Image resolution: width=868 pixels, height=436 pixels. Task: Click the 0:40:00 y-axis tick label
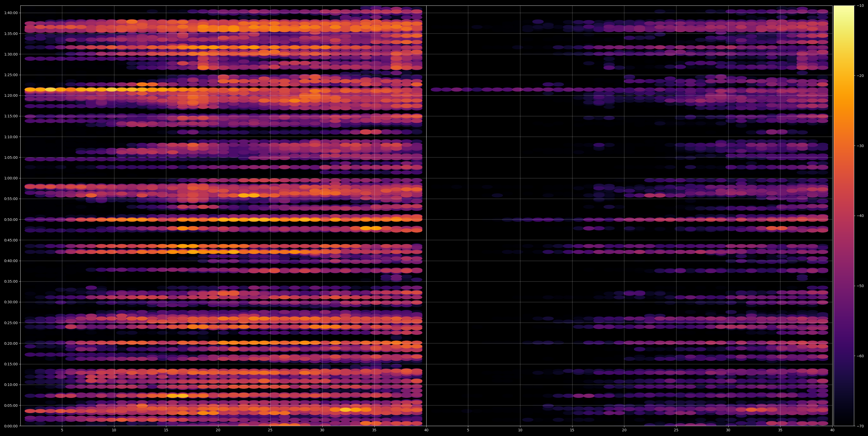tap(11, 261)
